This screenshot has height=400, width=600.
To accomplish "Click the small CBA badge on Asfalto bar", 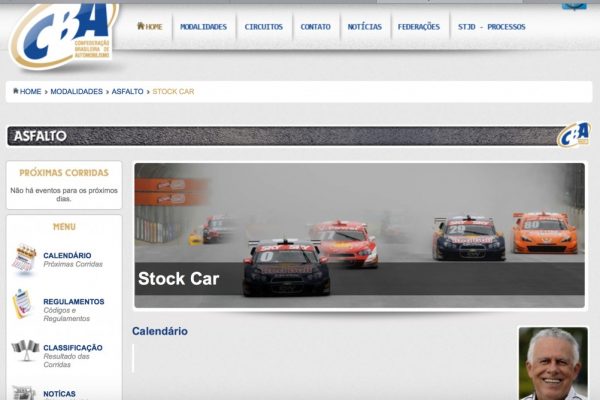I will (x=573, y=135).
